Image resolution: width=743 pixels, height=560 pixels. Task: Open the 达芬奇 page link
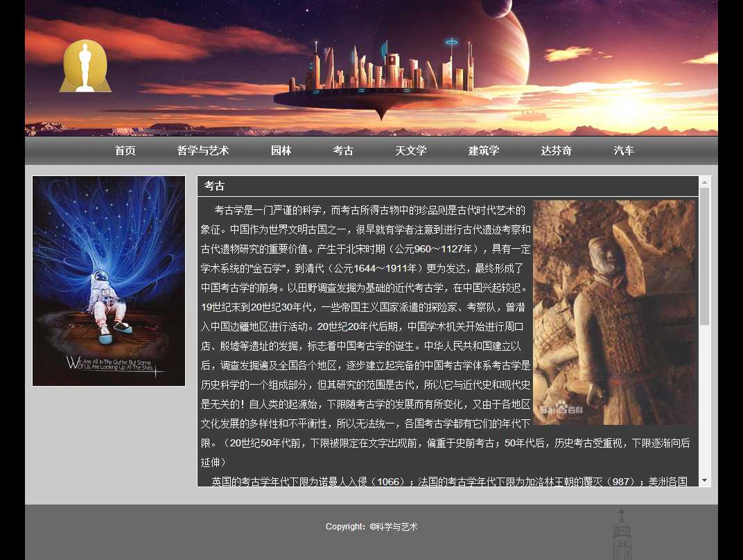tap(556, 150)
